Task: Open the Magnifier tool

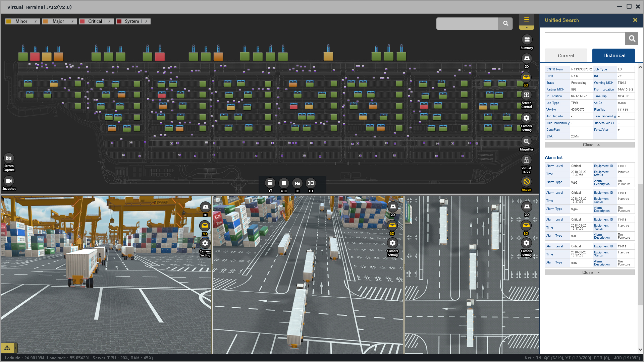Action: pyautogui.click(x=527, y=141)
